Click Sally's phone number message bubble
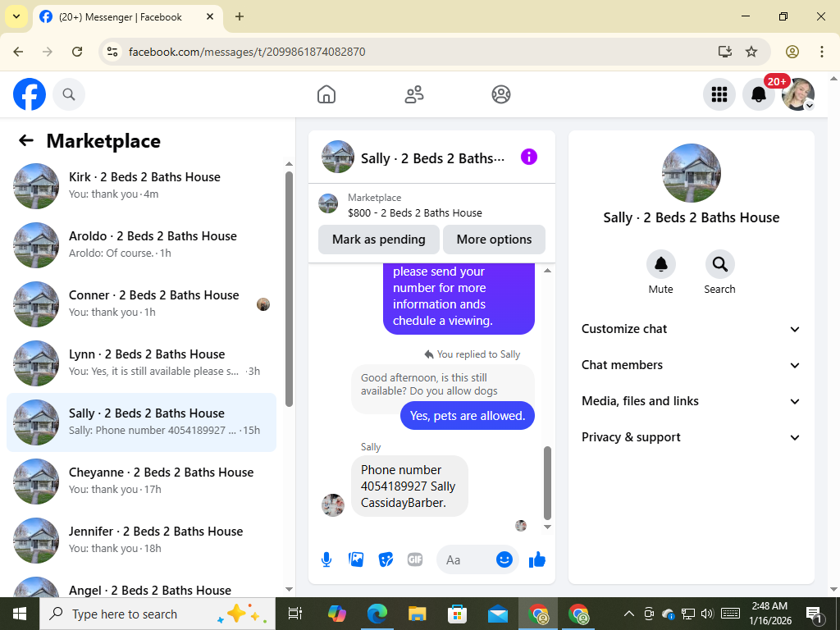Image resolution: width=840 pixels, height=630 pixels. 409,486
